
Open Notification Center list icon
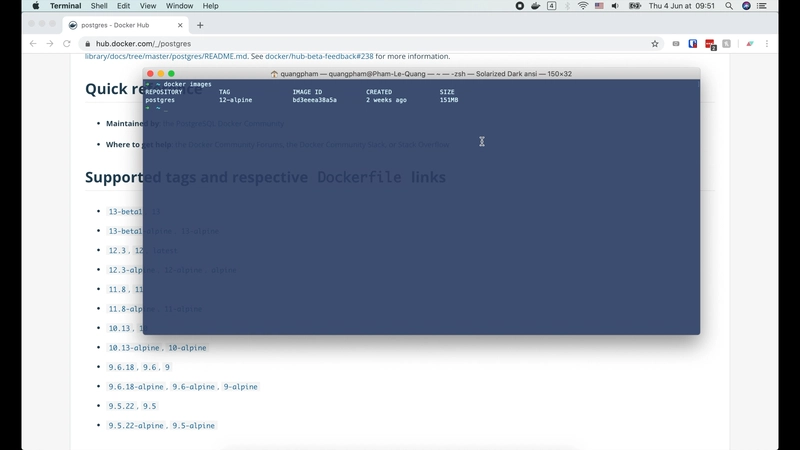762,6
